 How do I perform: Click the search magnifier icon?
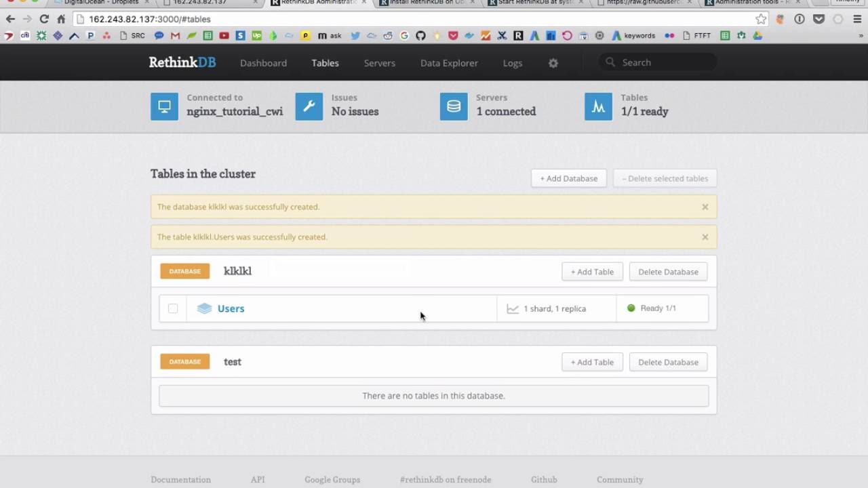[610, 62]
